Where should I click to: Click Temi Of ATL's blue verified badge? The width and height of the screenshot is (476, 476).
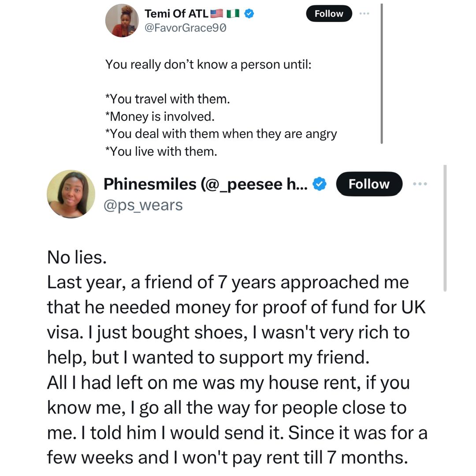pyautogui.click(x=249, y=14)
